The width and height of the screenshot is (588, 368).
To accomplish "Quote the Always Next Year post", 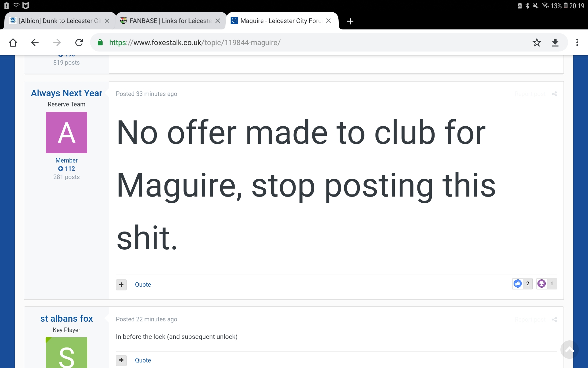I will 143,285.
